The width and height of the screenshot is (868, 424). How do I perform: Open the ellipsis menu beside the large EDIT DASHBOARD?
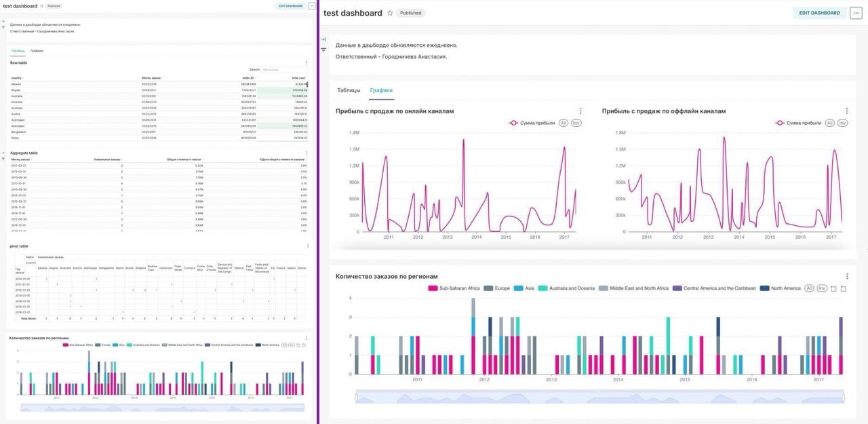(x=856, y=13)
